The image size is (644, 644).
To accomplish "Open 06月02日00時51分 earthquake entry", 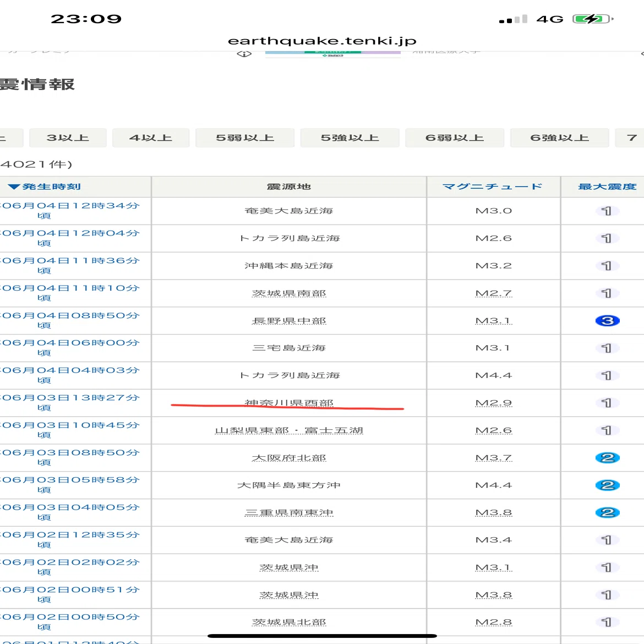I will (x=70, y=594).
